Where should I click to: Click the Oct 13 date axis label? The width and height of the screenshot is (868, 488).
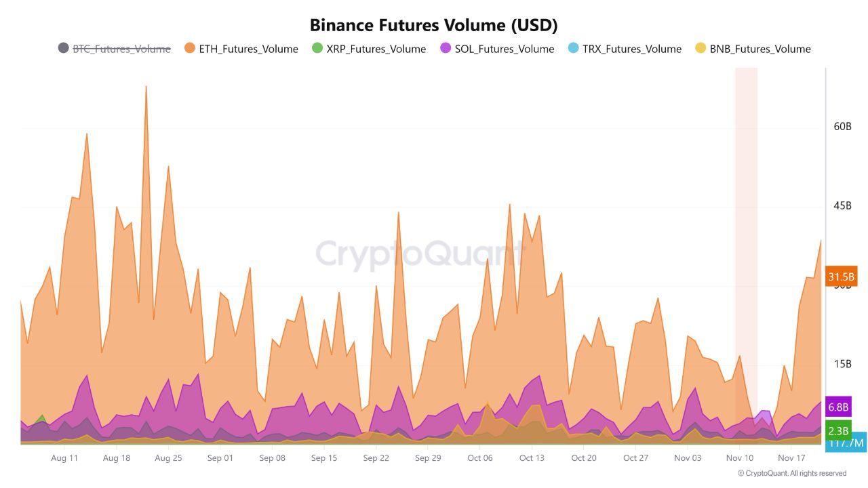click(x=532, y=458)
